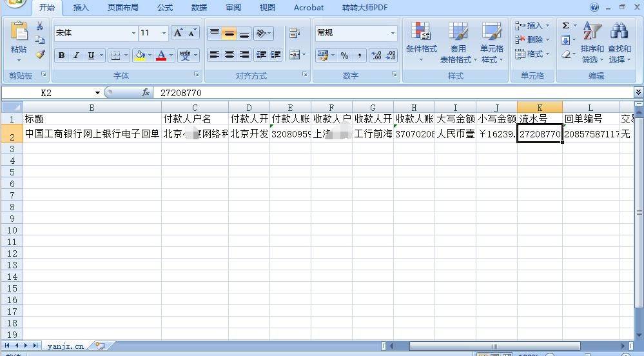Viewport: 644px width, 356px height.
Task: Open phonetic guide wén icon
Action: tap(185, 55)
